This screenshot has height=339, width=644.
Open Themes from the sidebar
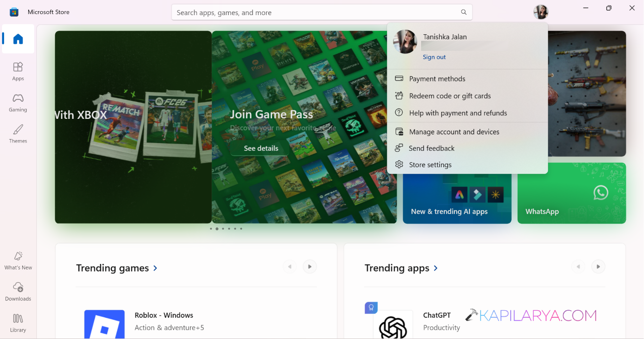pyautogui.click(x=18, y=133)
